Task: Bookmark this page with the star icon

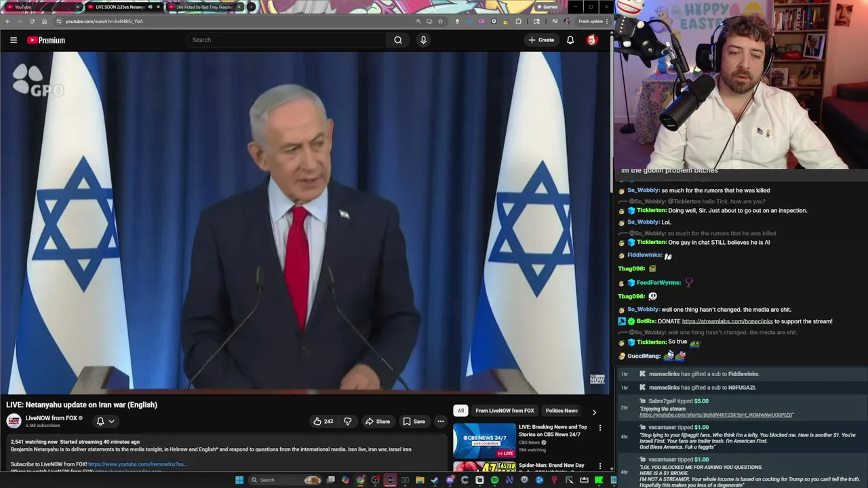Action: pyautogui.click(x=440, y=21)
